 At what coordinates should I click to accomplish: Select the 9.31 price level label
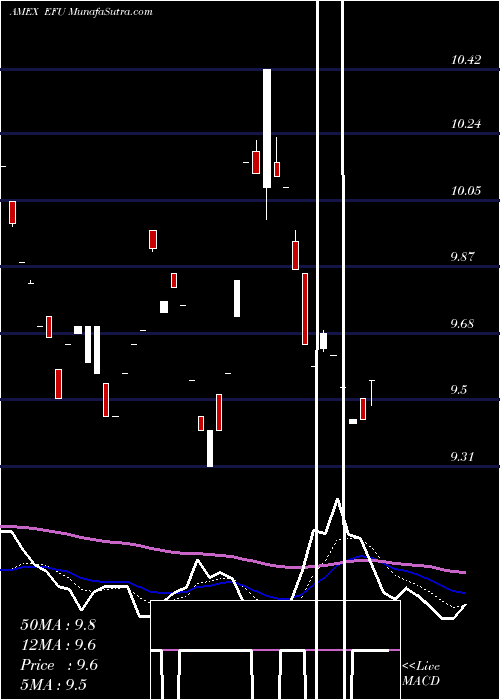coord(462,457)
